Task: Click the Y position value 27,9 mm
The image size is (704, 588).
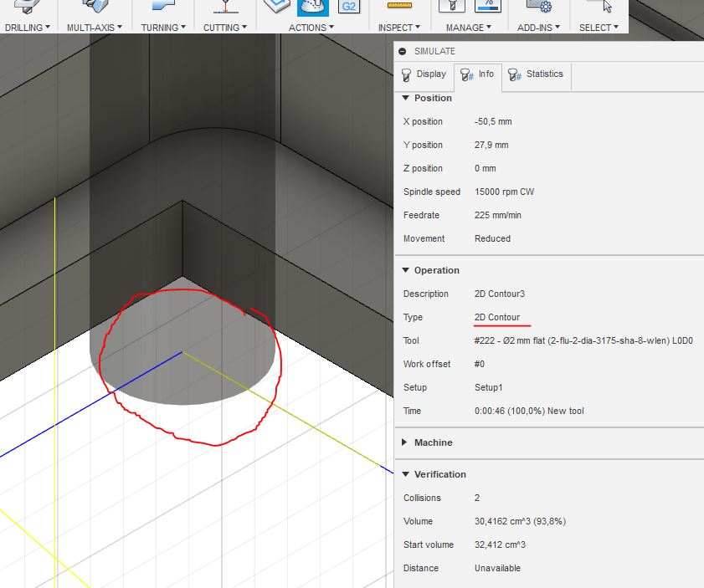Action: pyautogui.click(x=491, y=145)
